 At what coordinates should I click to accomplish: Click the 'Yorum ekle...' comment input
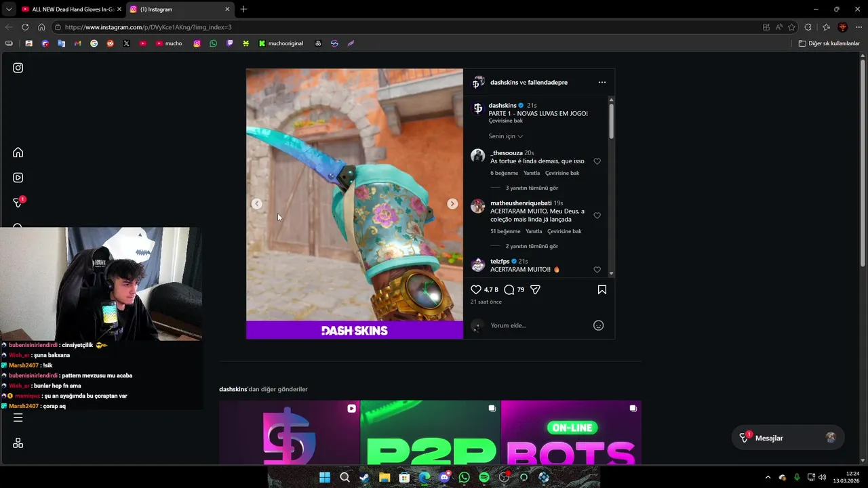tap(536, 325)
